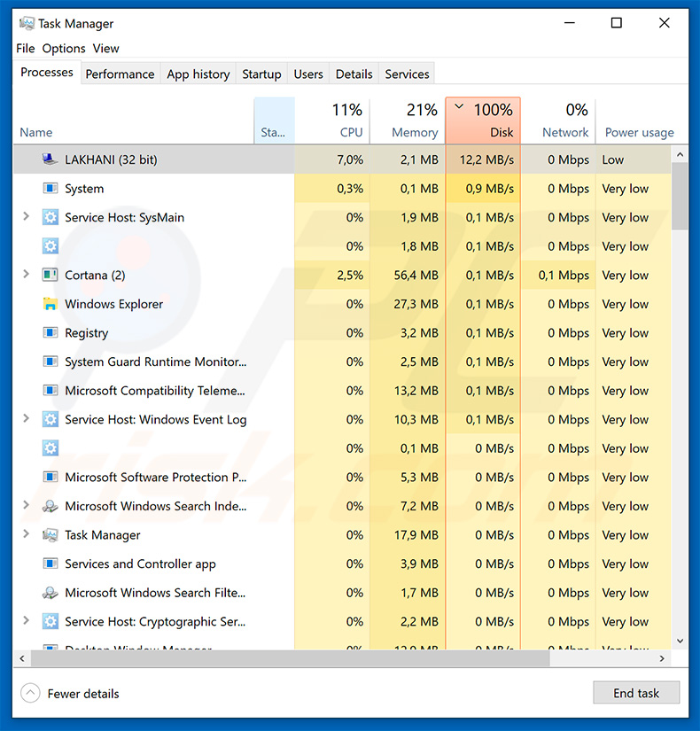Expand the Cortana (2) group
This screenshot has width=700, height=731.
pos(26,275)
